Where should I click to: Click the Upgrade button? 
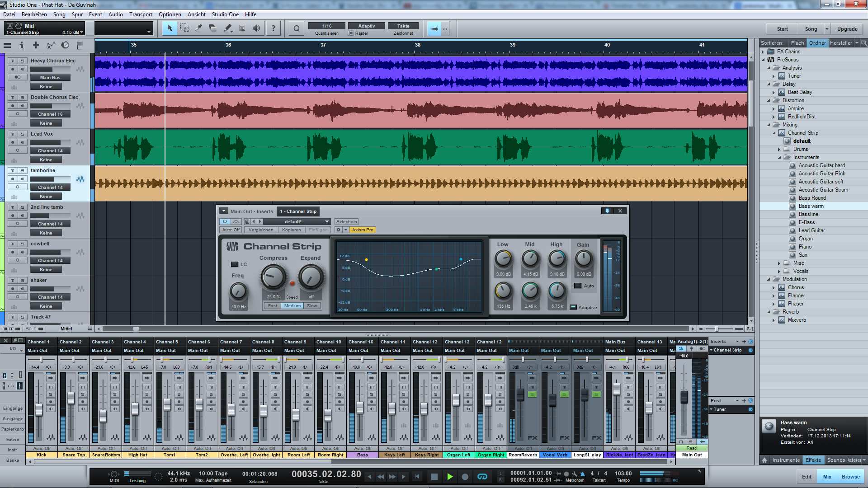pyautogui.click(x=847, y=29)
